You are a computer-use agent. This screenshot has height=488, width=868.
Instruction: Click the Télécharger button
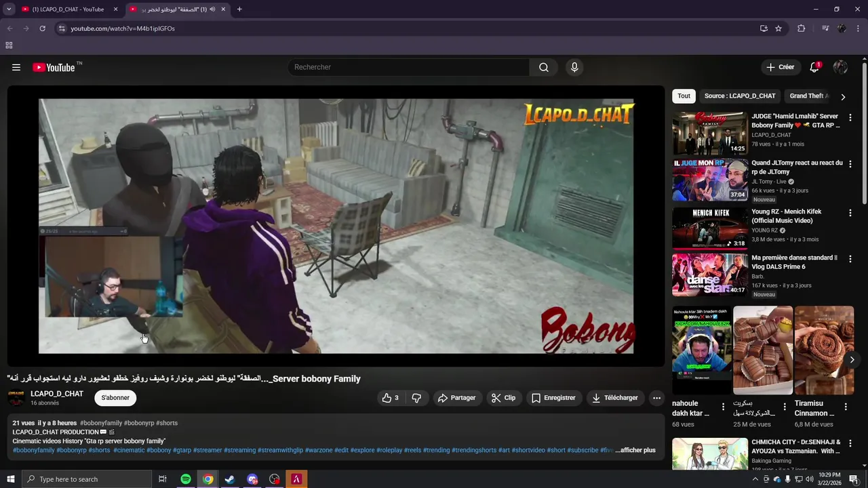[615, 398]
